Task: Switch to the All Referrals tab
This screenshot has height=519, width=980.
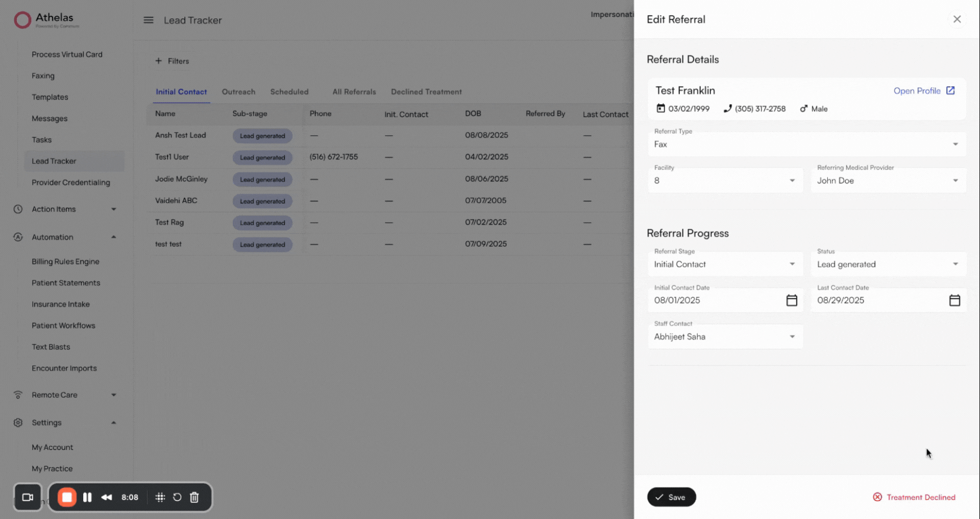Action: 354,92
